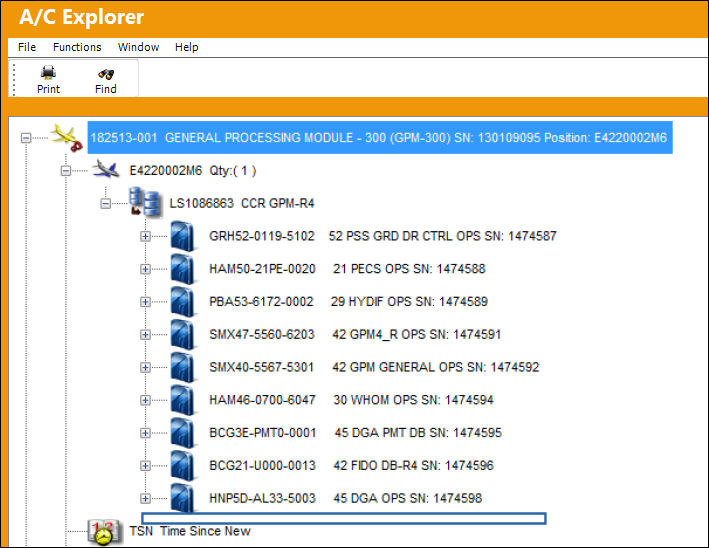Screen dimensions: 709x548
Task: Click the blue module icon for HAM50-21PE-0020
Action: click(183, 269)
